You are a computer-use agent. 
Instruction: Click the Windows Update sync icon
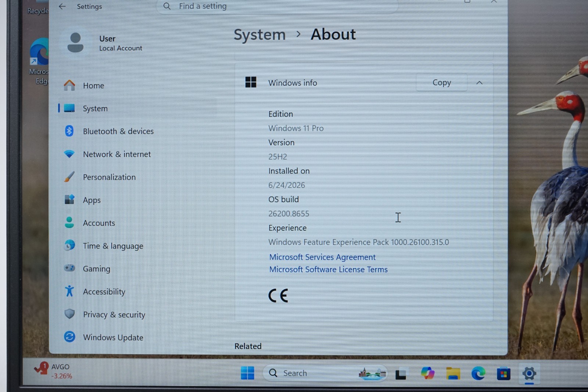(69, 337)
